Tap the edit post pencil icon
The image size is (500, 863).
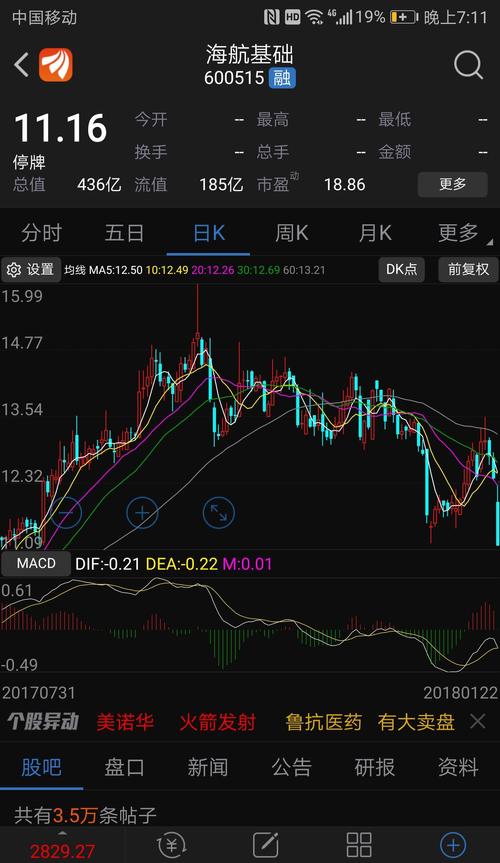tap(265, 844)
